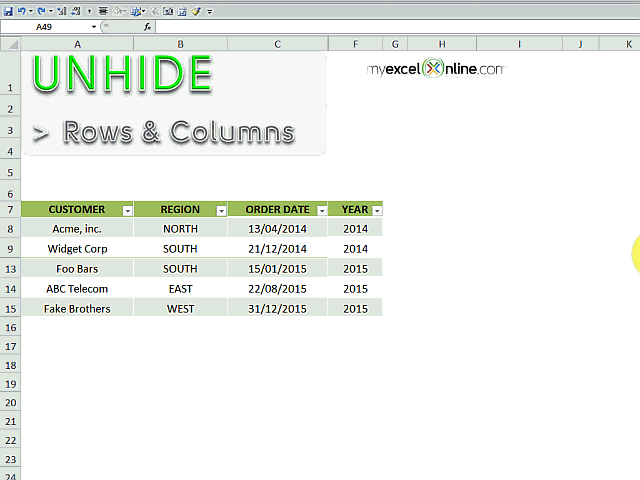
Task: Select the '22/08/2015' date cell
Action: (278, 289)
